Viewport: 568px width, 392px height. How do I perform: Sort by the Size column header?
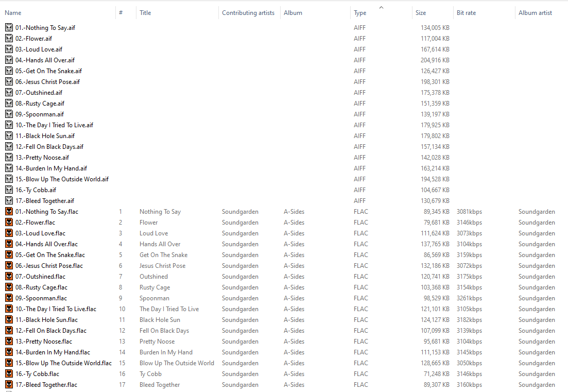421,13
